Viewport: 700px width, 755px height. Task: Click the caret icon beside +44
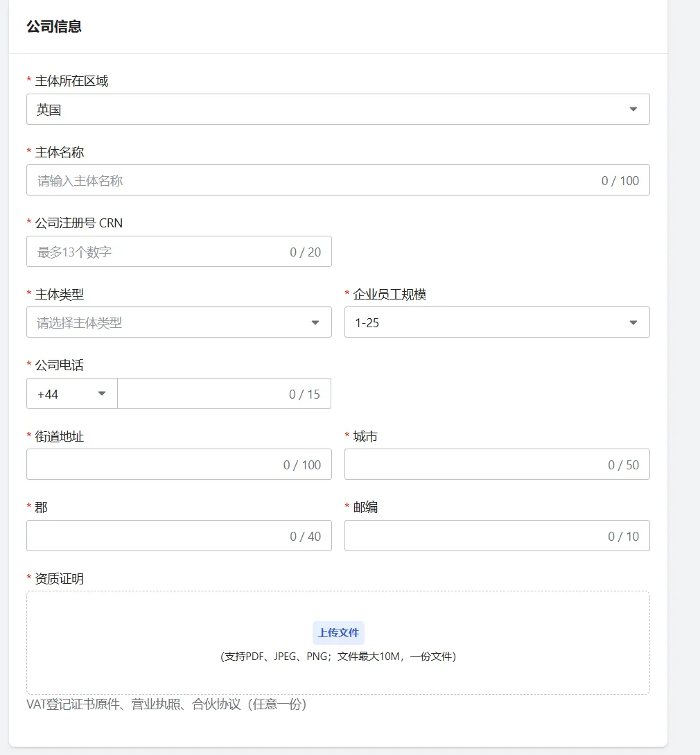(x=102, y=394)
